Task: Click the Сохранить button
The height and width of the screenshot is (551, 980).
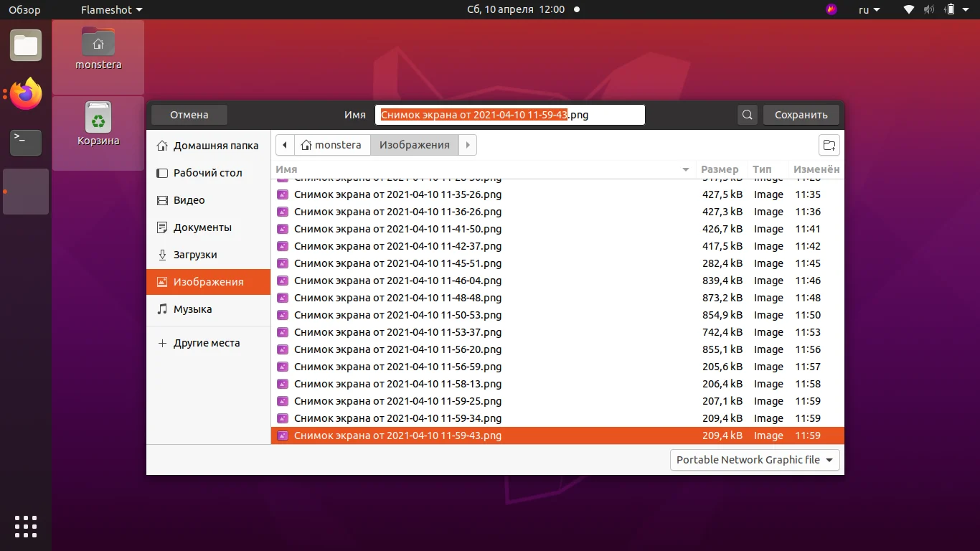Action: [x=801, y=114]
